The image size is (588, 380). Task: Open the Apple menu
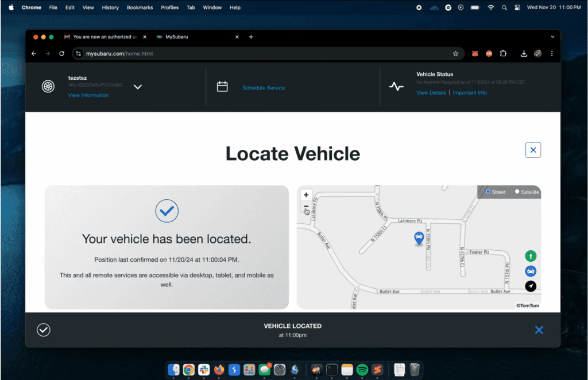(11, 7)
